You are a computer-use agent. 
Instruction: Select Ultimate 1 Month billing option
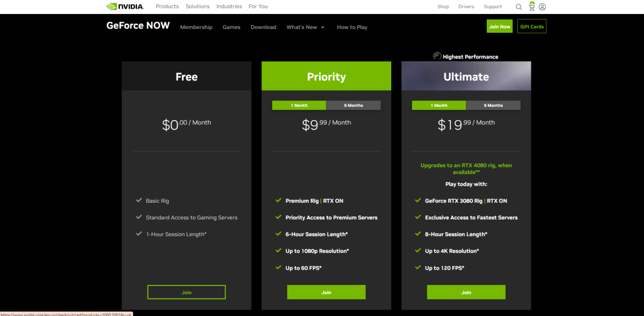point(439,105)
